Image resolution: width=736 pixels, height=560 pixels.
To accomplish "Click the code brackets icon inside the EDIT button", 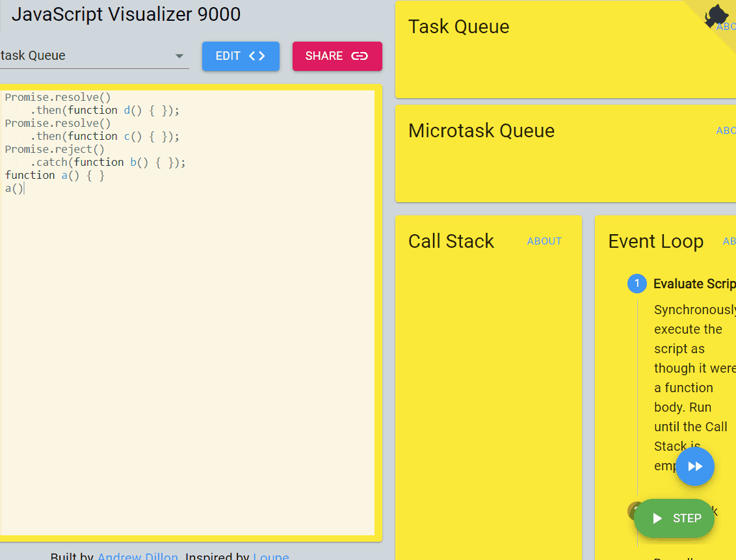I will (258, 57).
